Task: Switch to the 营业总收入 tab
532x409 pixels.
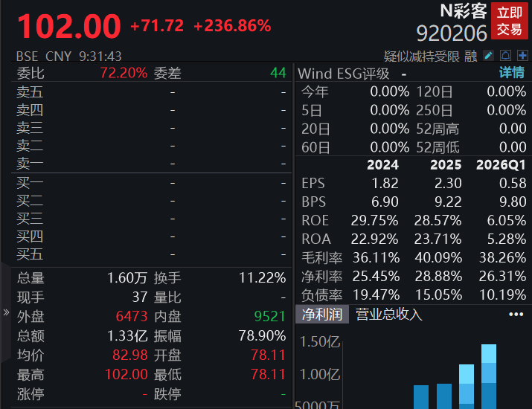Action: (x=389, y=314)
